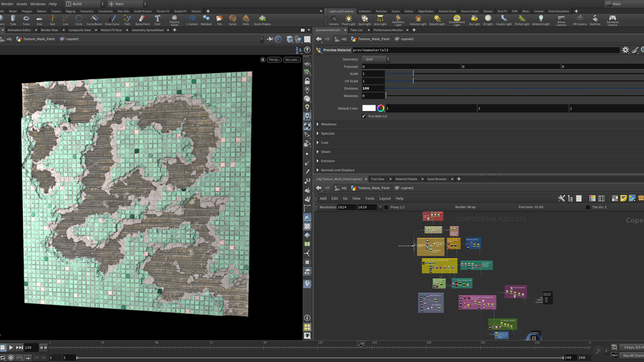Select the Gamepad Camera tool
Image resolution: width=644 pixels, height=362 pixels.
(x=612, y=19)
